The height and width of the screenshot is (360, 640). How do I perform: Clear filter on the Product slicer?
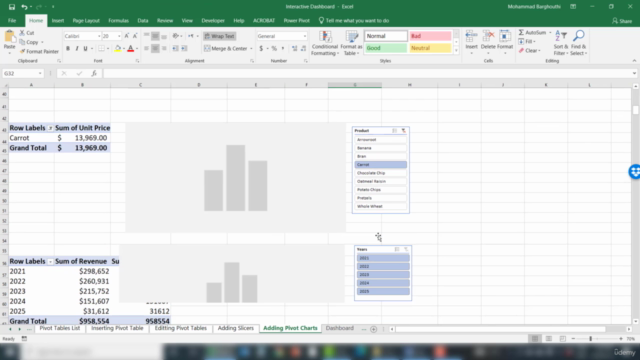pyautogui.click(x=404, y=131)
